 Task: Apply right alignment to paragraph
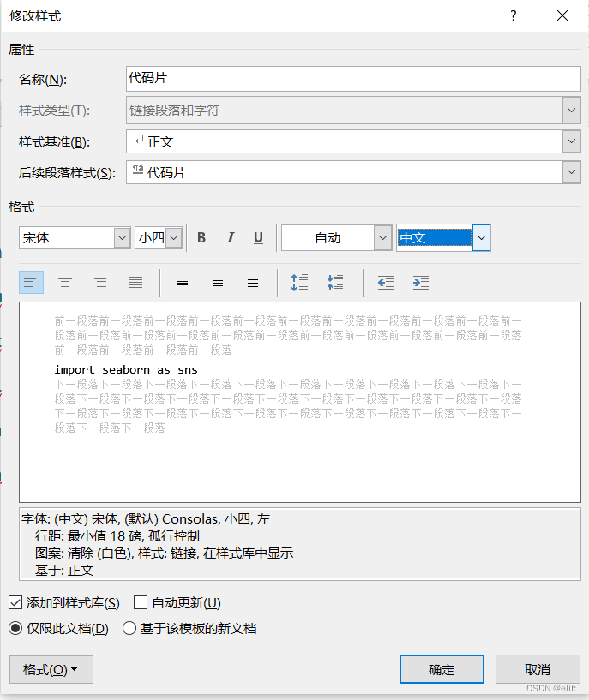100,283
